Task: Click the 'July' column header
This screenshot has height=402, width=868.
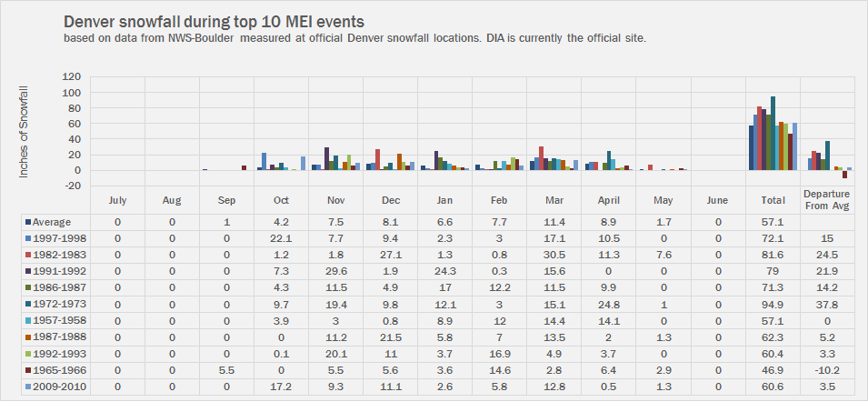Action: (x=118, y=200)
